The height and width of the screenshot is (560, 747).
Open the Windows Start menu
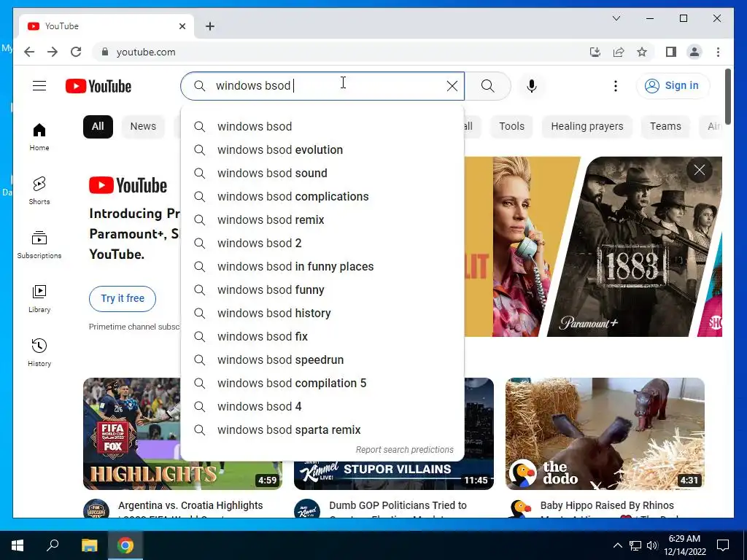click(18, 545)
